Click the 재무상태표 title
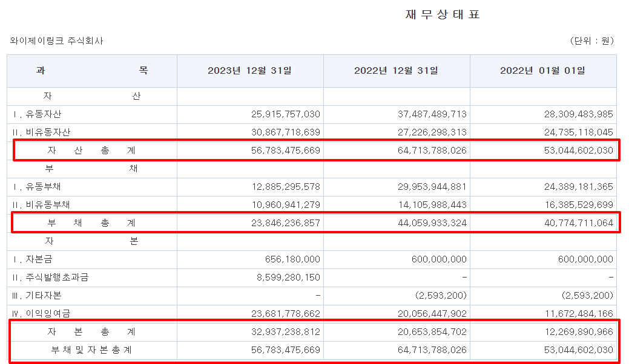 [443, 15]
